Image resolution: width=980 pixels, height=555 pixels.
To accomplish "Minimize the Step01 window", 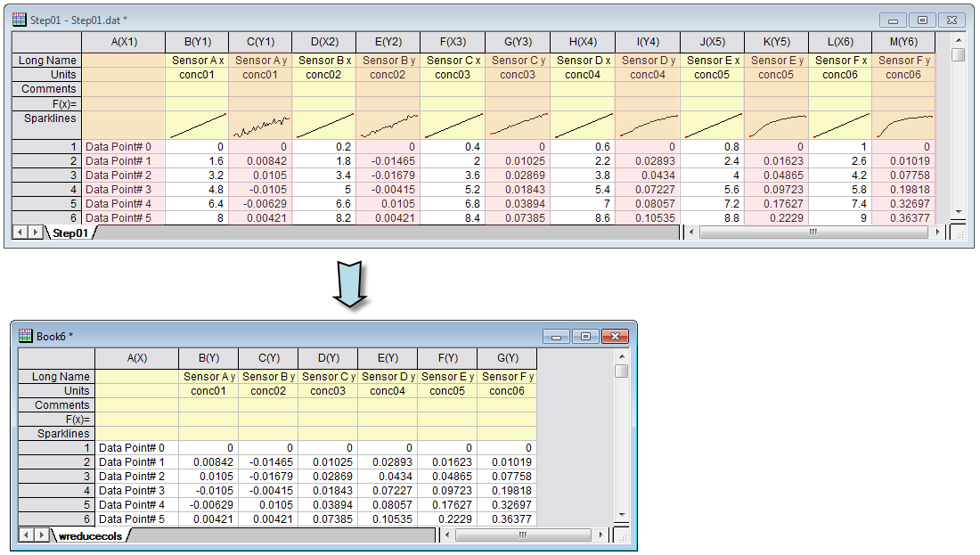I will (893, 20).
